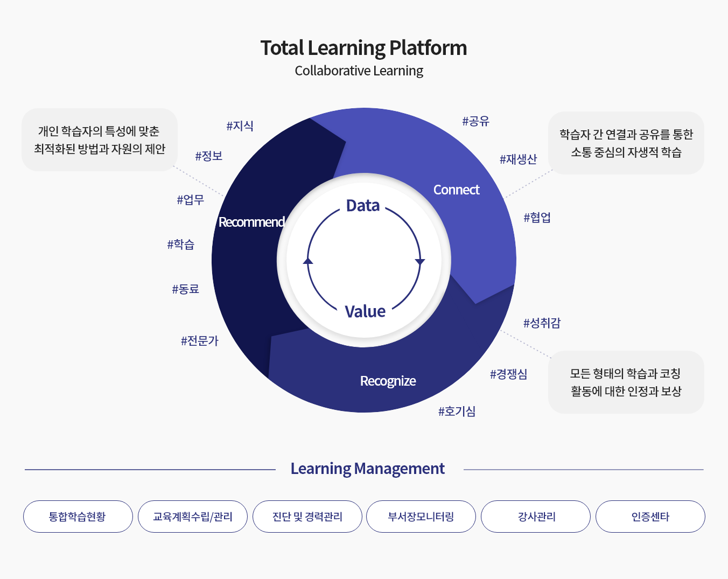Click the Value label in the center circle
This screenshot has width=728, height=579.
tap(365, 311)
